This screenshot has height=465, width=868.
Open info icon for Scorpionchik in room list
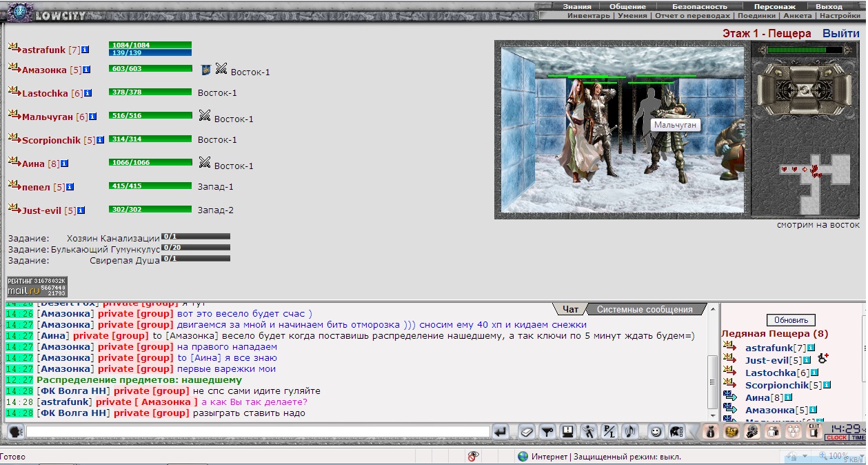tap(827, 385)
